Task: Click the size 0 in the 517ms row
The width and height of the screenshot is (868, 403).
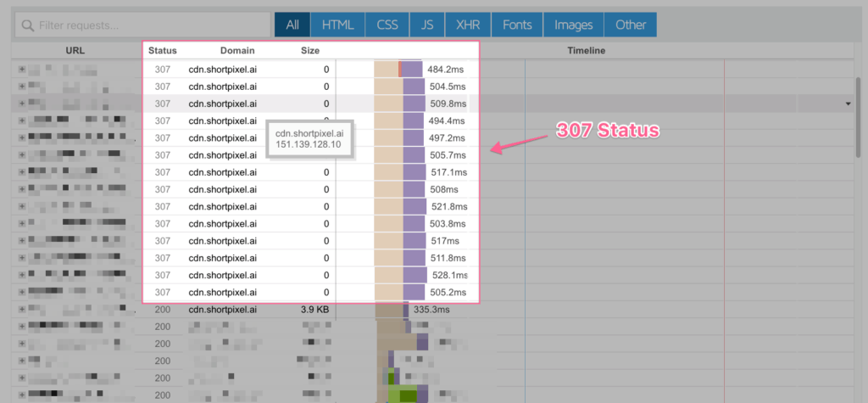Action: [326, 241]
